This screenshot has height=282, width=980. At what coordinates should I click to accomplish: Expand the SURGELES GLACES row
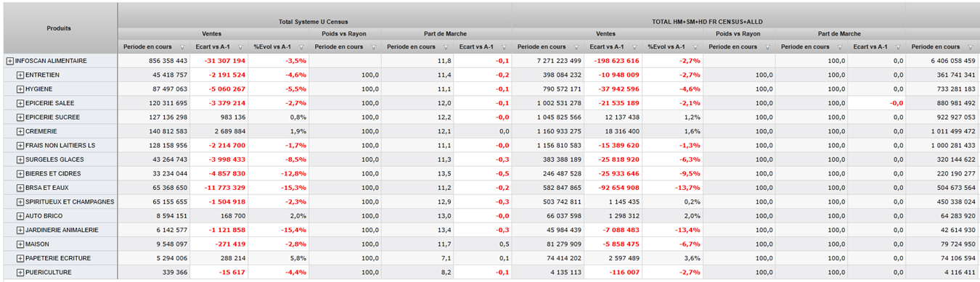(20, 160)
